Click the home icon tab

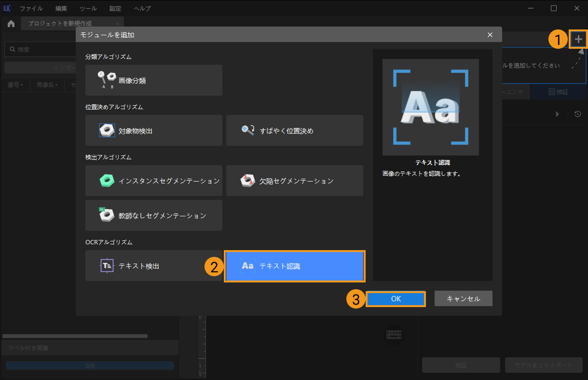(11, 23)
